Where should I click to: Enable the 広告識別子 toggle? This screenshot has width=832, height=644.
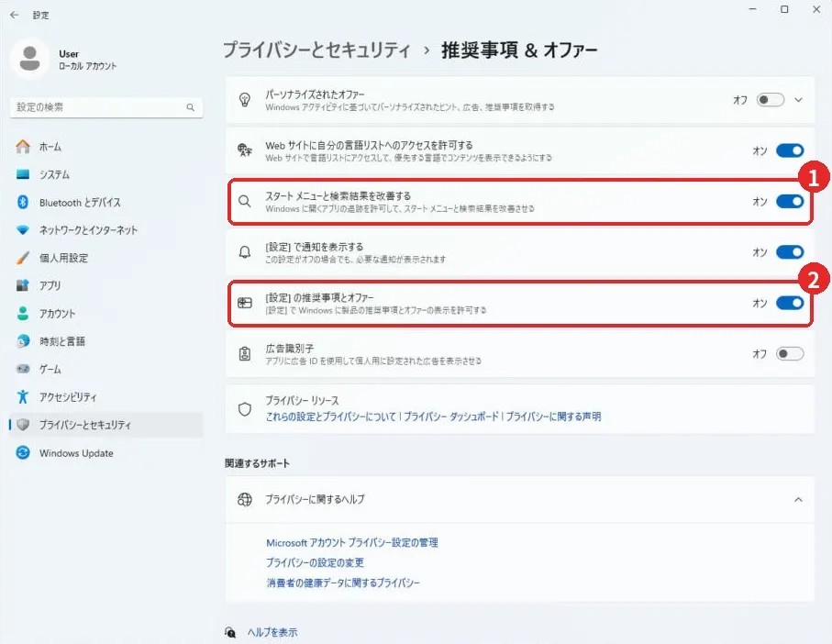(x=790, y=354)
